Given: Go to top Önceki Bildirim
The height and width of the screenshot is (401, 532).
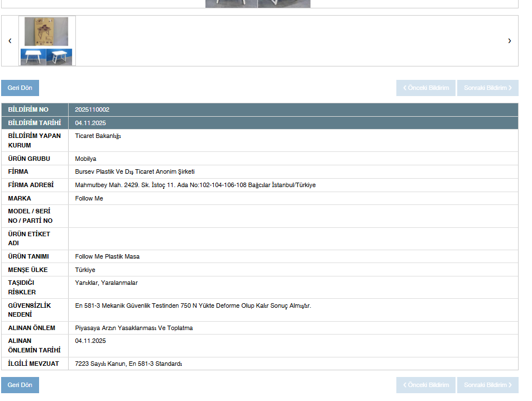Looking at the screenshot, I should click(426, 88).
